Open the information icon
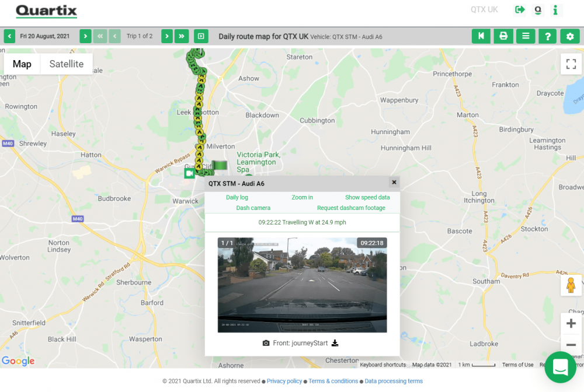The image size is (584, 392). (555, 10)
